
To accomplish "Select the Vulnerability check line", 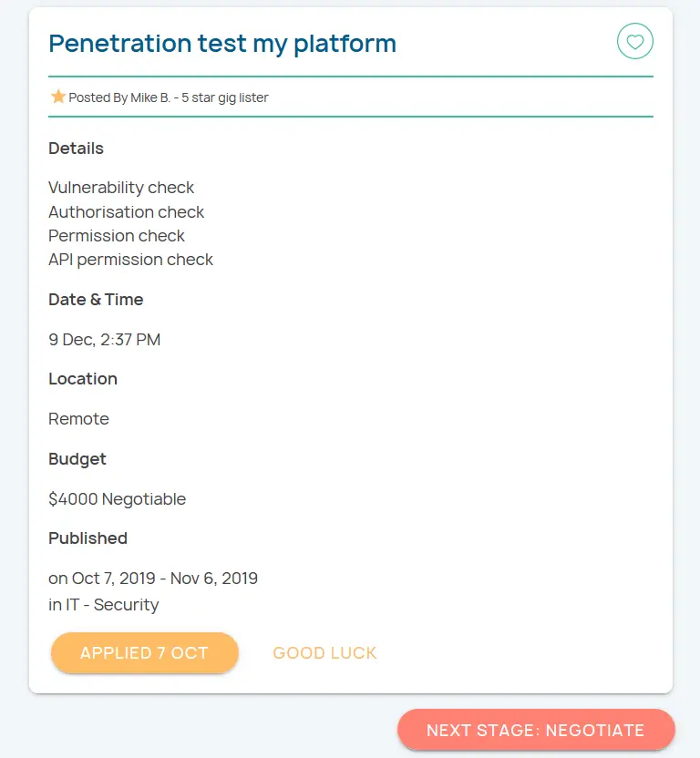I will tap(121, 188).
